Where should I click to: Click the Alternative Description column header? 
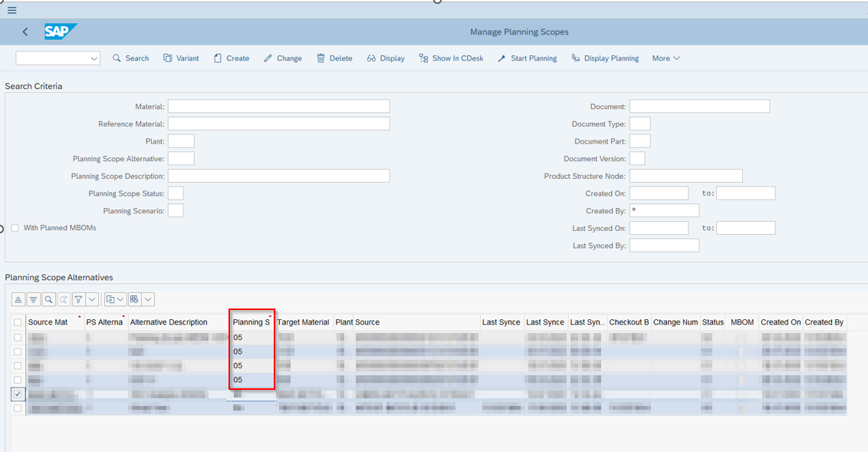(169, 322)
